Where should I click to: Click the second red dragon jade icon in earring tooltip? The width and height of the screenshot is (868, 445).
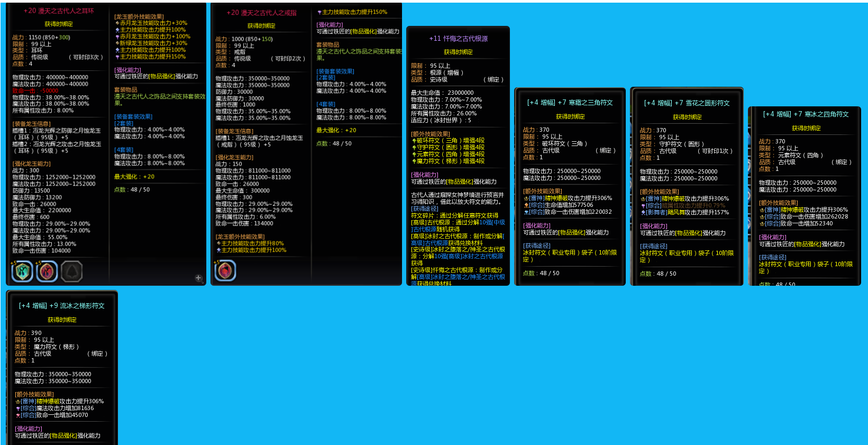pos(47,271)
